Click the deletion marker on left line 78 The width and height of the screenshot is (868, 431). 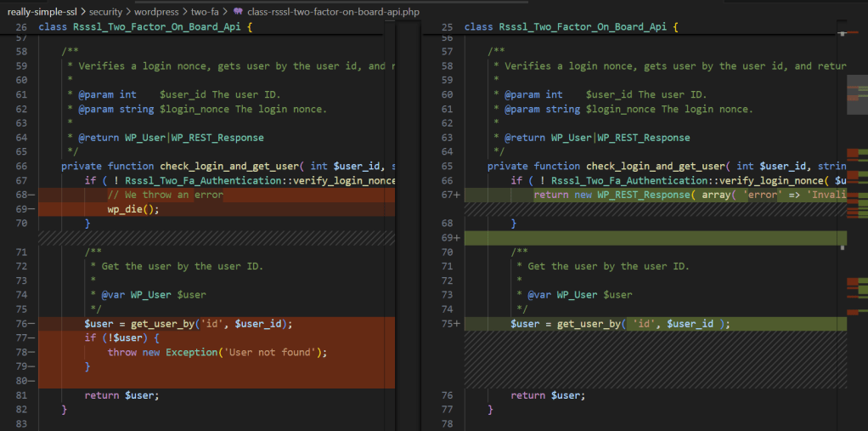pos(31,352)
